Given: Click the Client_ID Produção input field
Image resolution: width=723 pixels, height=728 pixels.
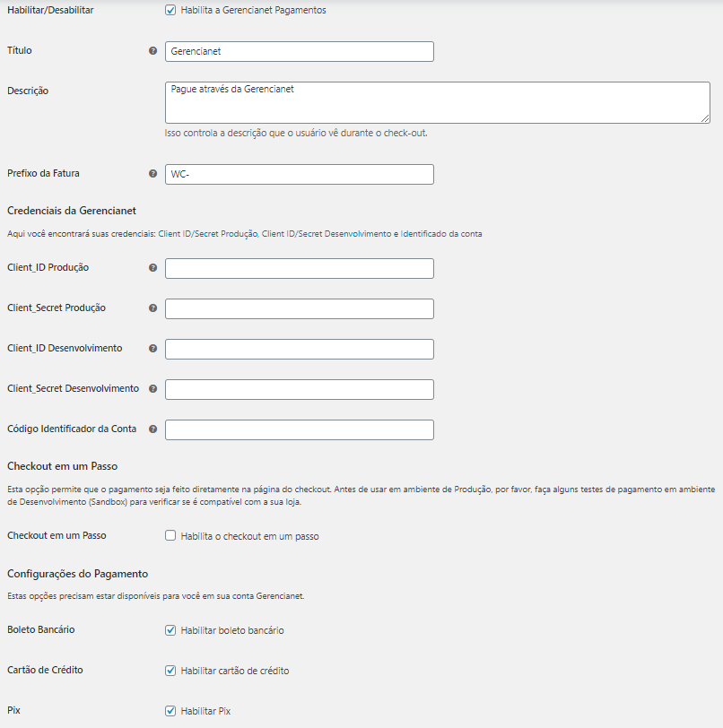Looking at the screenshot, I should [x=300, y=268].
